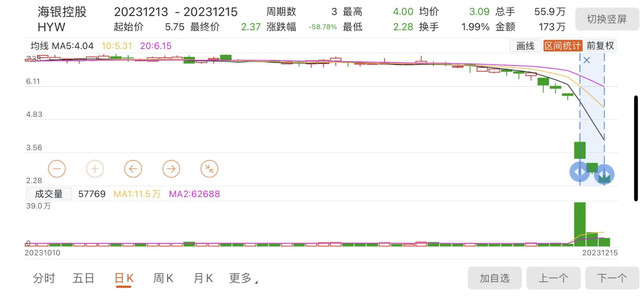This screenshot has height=297, width=644.
Task: Tap the zoom-out minus circle icon
Action: coord(57,169)
